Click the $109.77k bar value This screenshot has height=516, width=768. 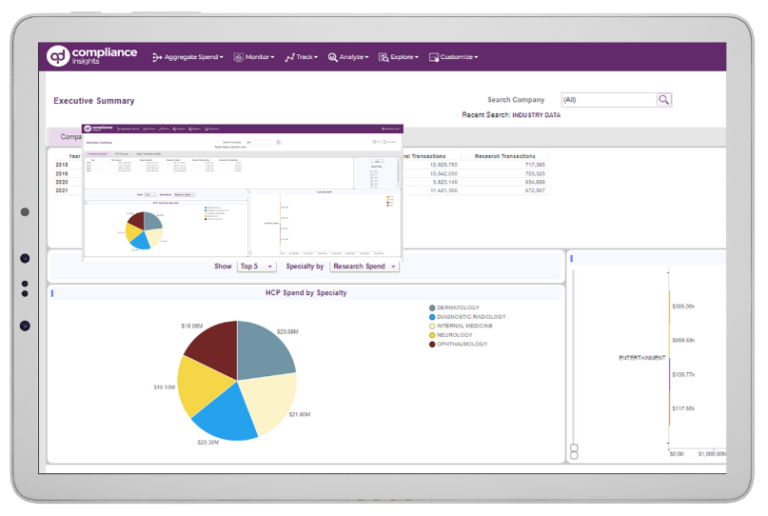click(683, 375)
